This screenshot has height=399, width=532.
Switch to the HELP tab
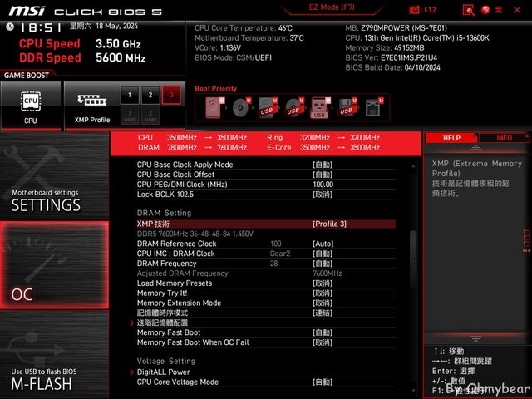[x=451, y=138]
